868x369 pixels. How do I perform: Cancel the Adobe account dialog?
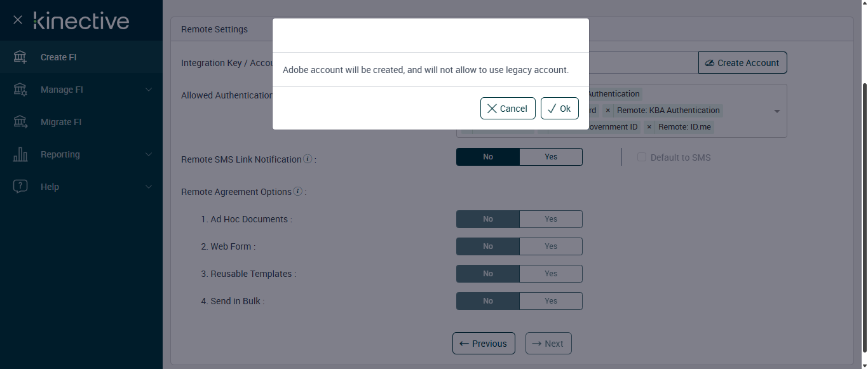508,109
